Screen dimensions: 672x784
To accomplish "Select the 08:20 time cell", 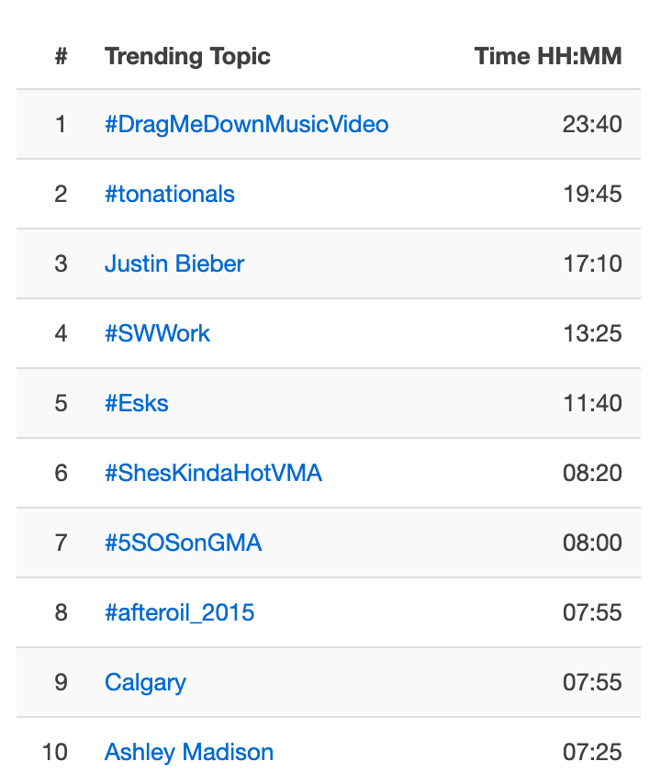I will coord(592,473).
